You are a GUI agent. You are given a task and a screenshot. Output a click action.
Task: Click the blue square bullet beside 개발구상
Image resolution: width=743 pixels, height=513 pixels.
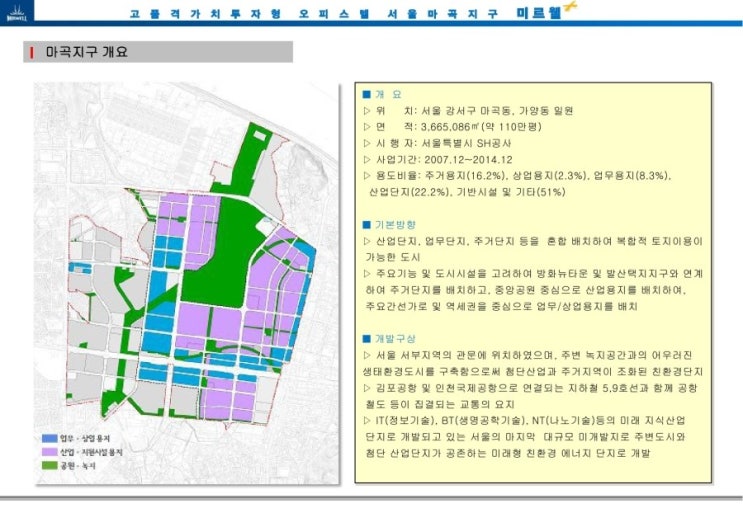tap(366, 339)
